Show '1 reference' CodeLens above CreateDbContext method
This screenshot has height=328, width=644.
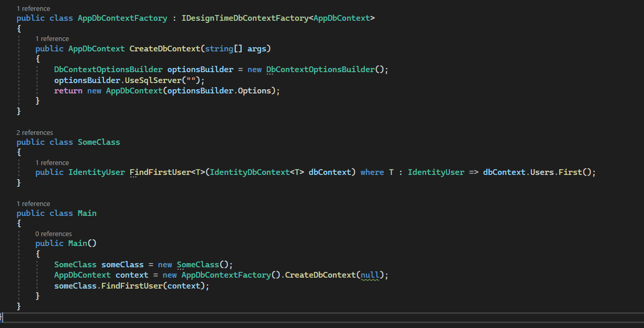point(52,39)
